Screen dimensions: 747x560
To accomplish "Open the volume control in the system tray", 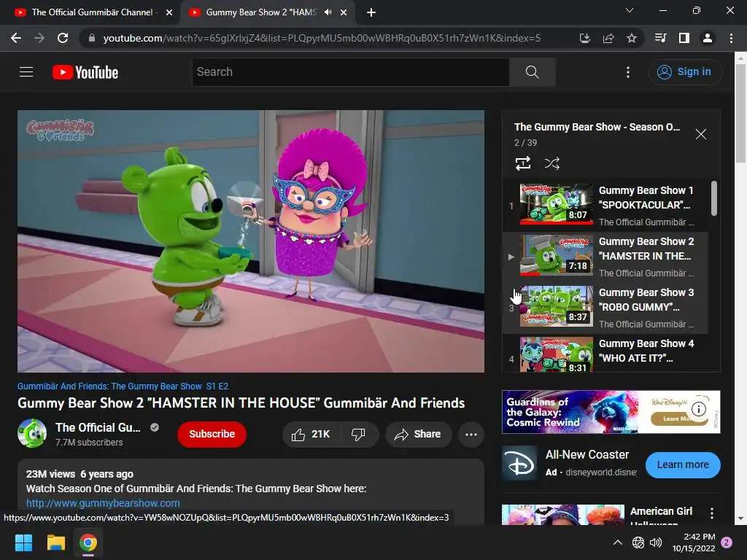I will [x=656, y=542].
